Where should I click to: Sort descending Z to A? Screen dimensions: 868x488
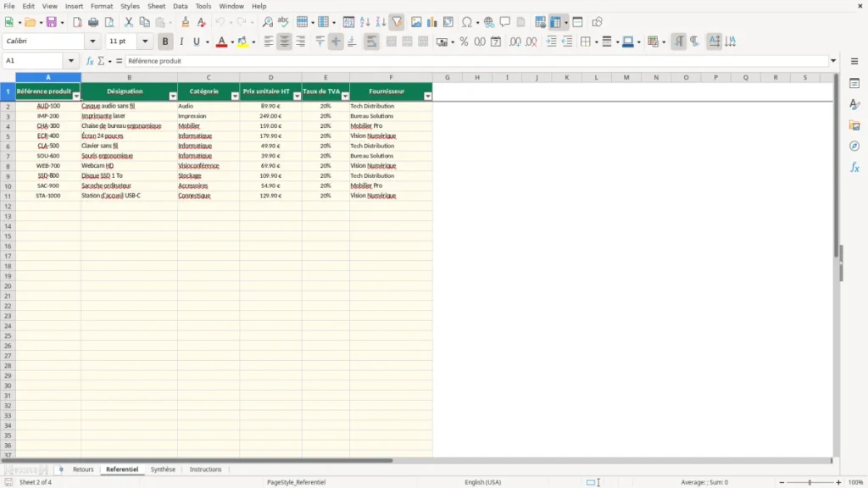381,22
